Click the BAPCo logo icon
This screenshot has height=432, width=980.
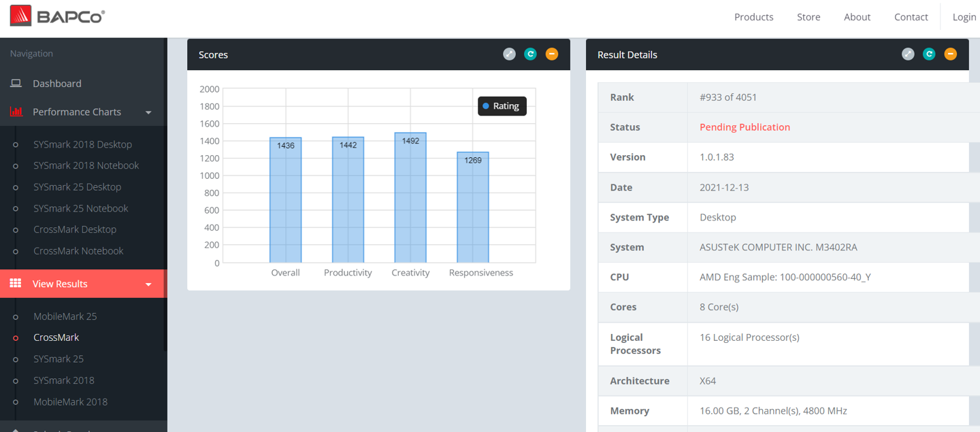coord(20,16)
